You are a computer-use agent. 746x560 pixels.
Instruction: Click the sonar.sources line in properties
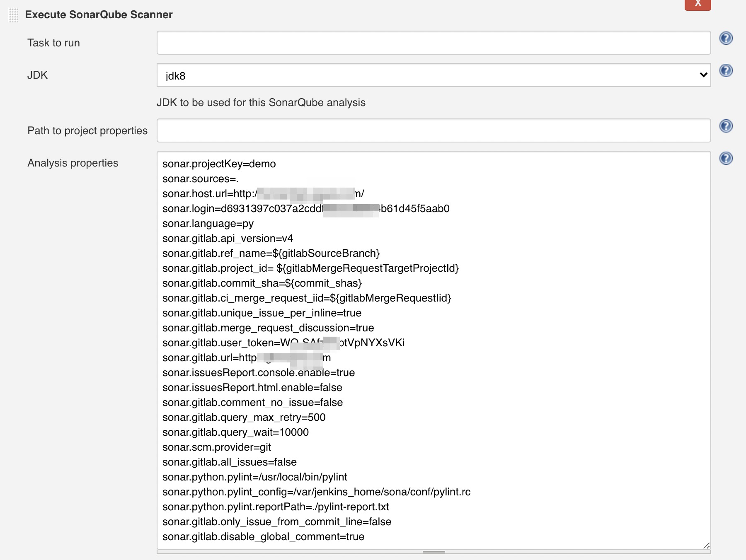click(x=200, y=179)
